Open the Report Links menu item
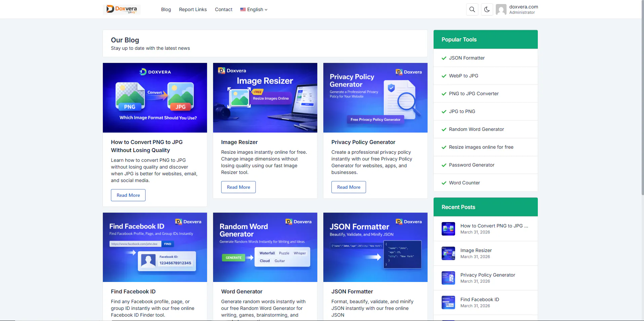 [193, 9]
